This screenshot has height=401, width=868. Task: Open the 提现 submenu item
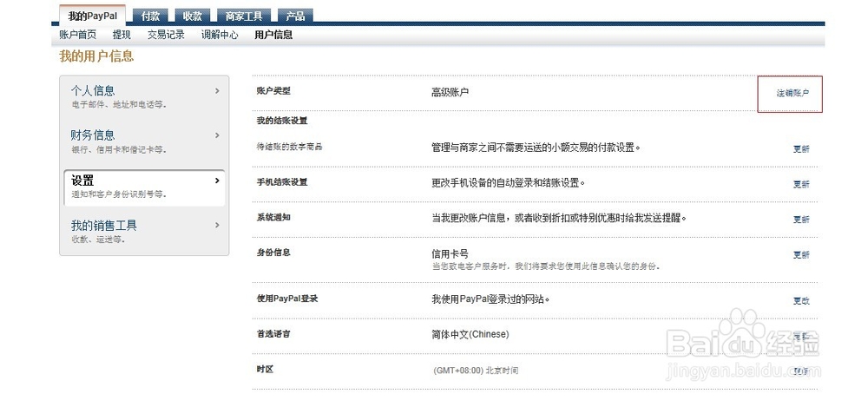(x=122, y=35)
